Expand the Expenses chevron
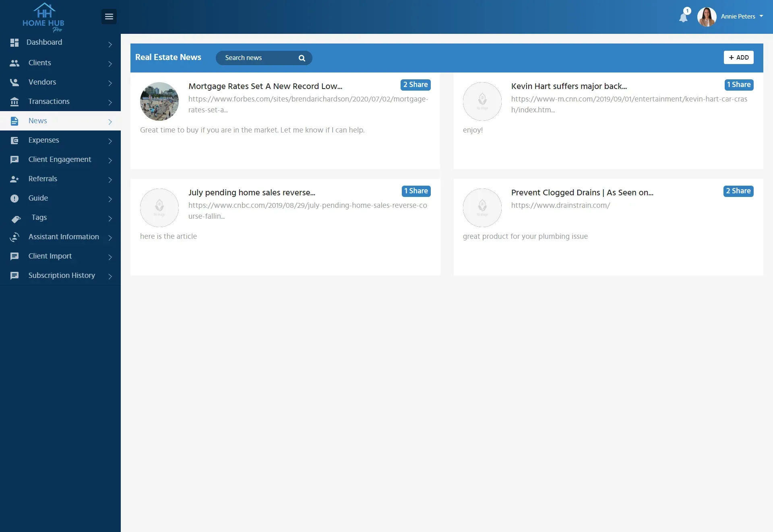The width and height of the screenshot is (773, 532). coord(110,141)
